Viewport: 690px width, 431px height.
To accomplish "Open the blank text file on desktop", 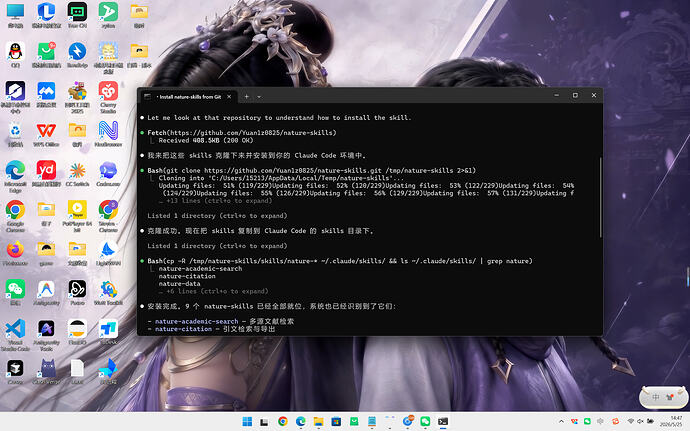I will [x=77, y=368].
